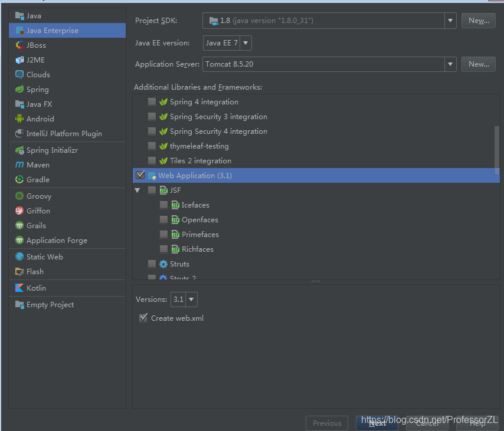Enable the Struts checkbox
504x431 pixels.
(152, 264)
